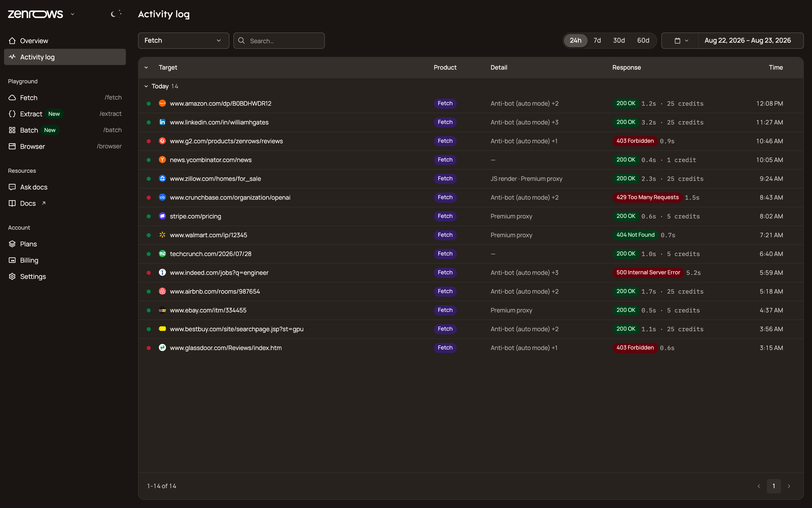Open the stripe.com/pricing row
Viewport: 812px width, 508px height.
471,216
